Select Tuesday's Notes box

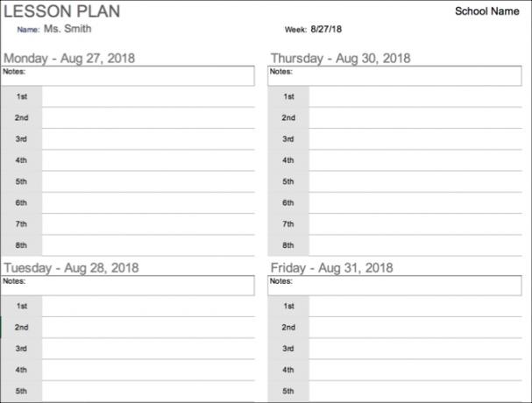128,286
